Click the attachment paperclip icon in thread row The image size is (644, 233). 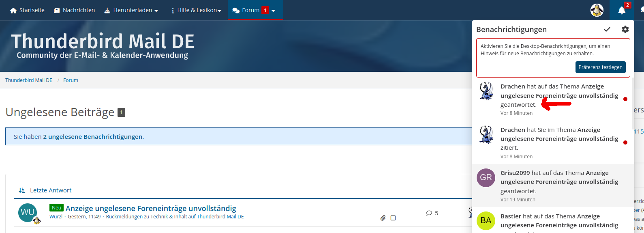[x=383, y=218]
